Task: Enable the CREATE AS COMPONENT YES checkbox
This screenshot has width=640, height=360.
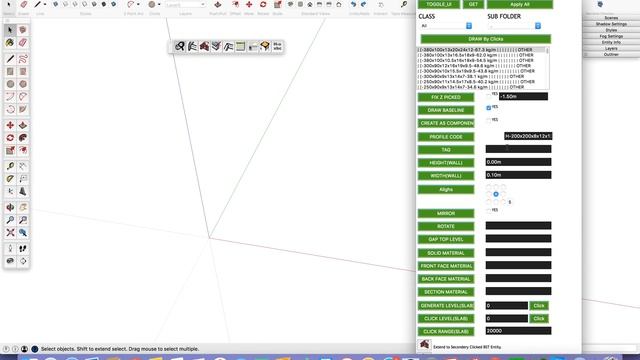Action: pyautogui.click(x=489, y=121)
